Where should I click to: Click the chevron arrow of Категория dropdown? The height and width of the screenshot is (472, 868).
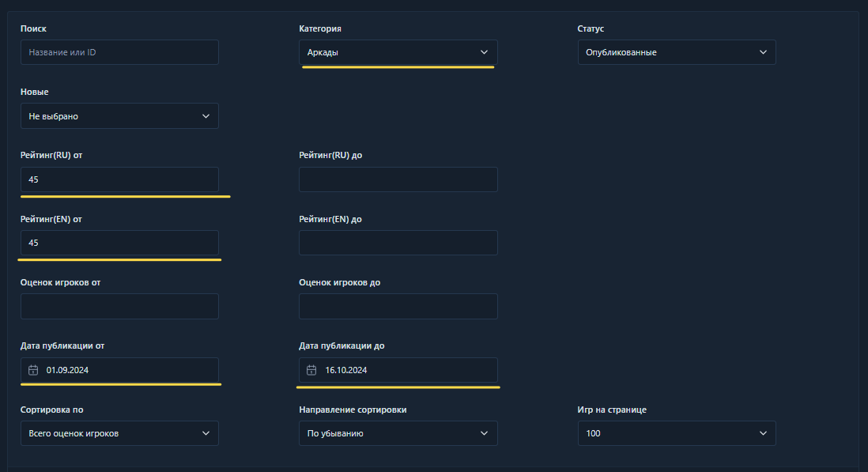(x=484, y=52)
